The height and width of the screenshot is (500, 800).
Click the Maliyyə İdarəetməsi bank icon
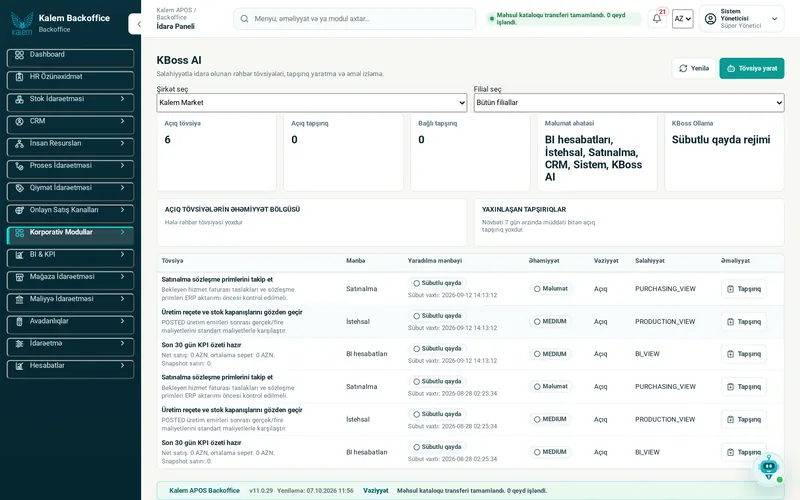click(x=19, y=299)
